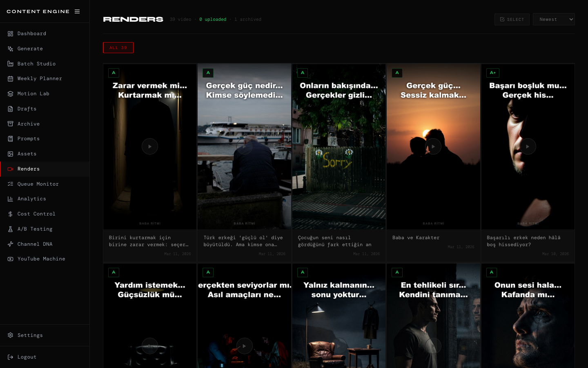588x368 pixels.
Task: Click the Logout link
Action: pyautogui.click(x=27, y=357)
